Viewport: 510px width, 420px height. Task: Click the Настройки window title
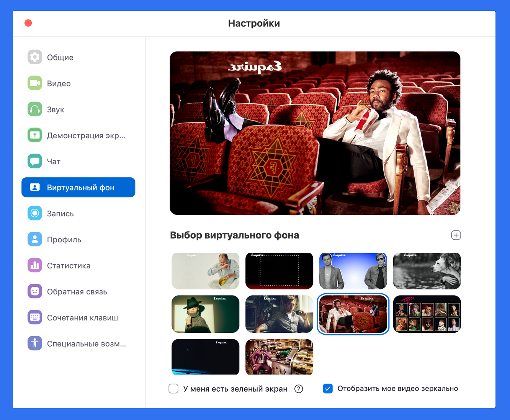coord(254,23)
